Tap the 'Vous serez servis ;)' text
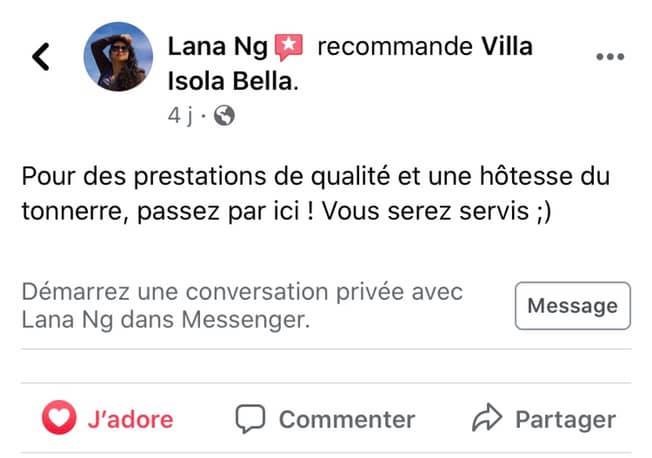Viewport: 652px width, 458px height. click(437, 211)
